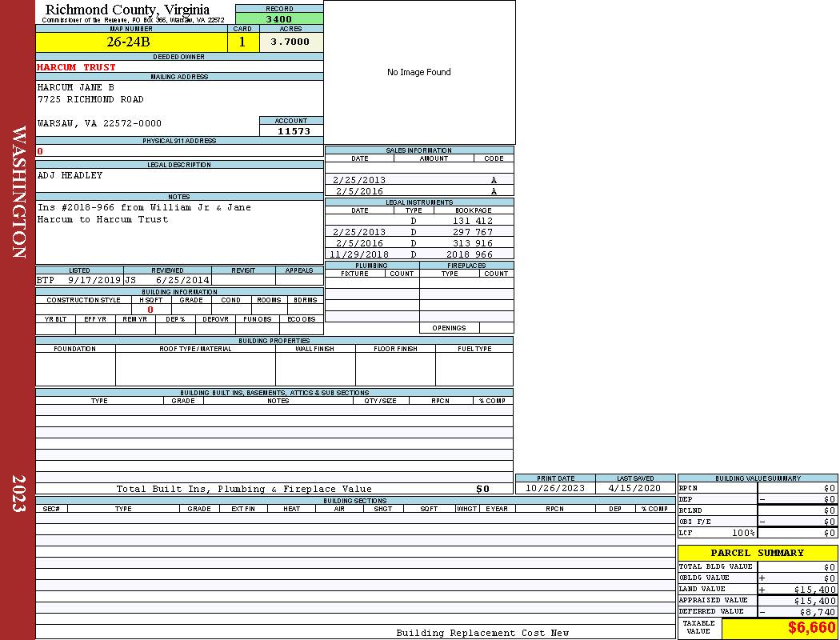Screen dimensions: 840x640
Task: Click the green record number 3400 field
Action: tap(279, 19)
